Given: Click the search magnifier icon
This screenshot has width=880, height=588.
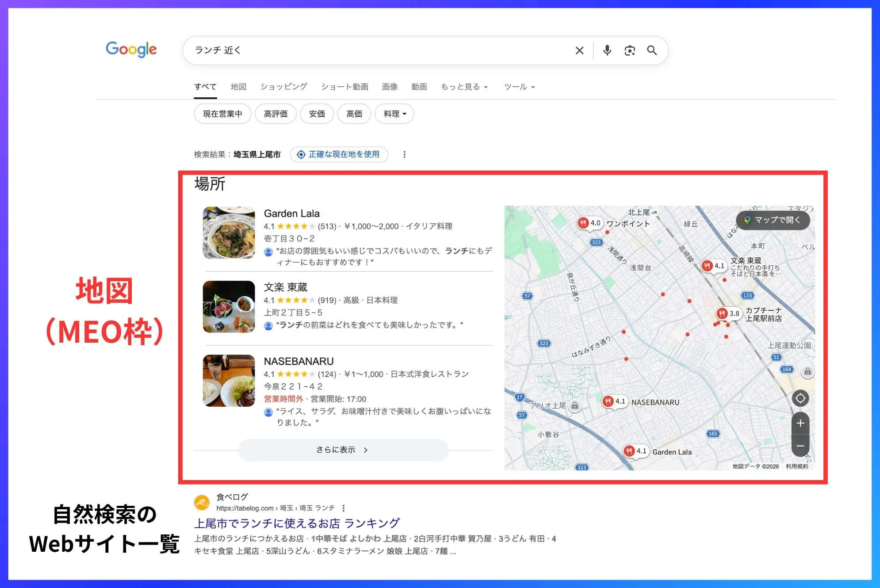Looking at the screenshot, I should pos(652,50).
